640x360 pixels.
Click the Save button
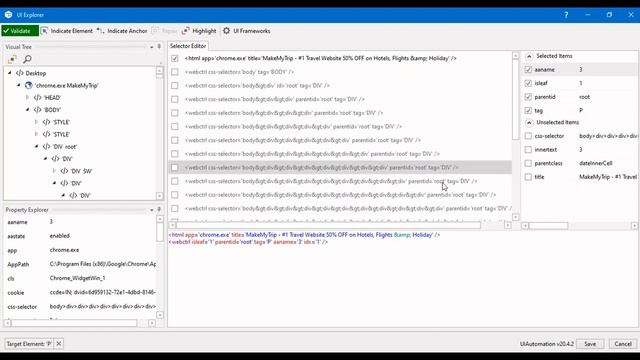(x=590, y=344)
